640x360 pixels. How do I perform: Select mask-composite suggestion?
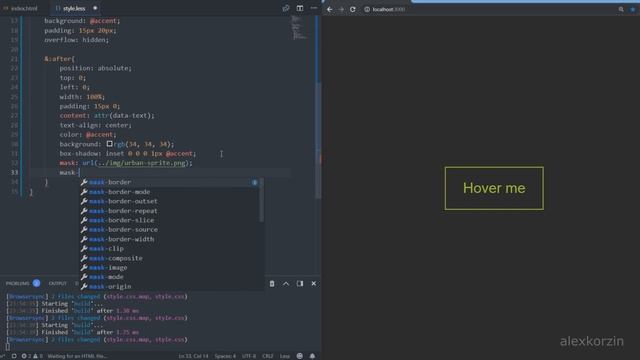click(x=171, y=258)
